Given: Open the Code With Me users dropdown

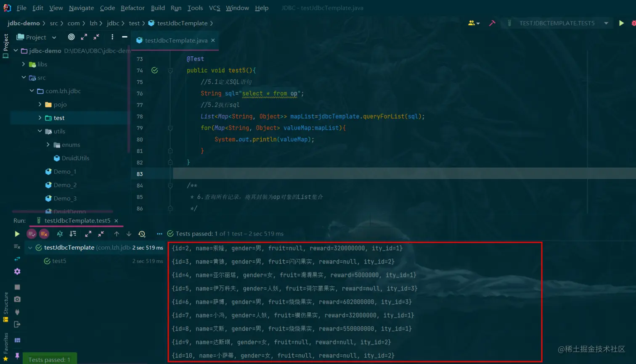Looking at the screenshot, I should tap(474, 23).
